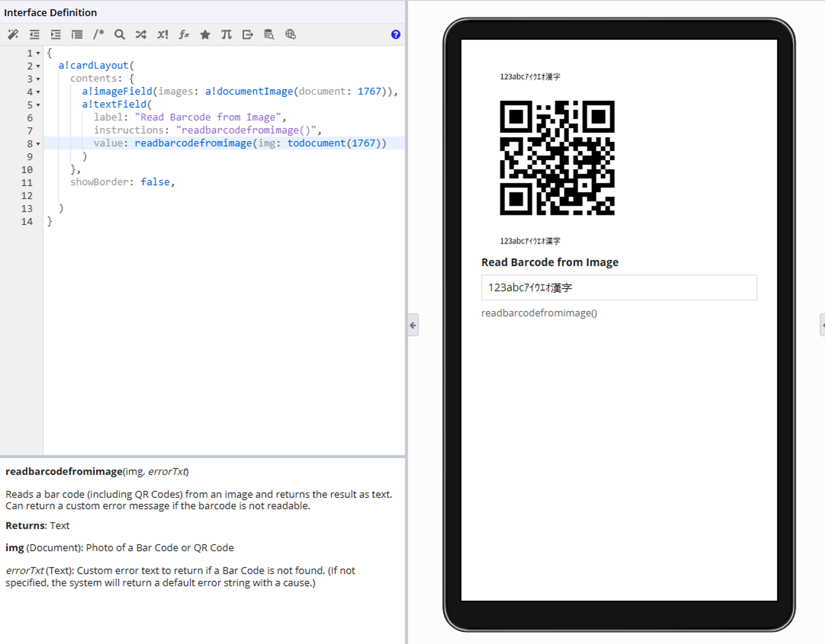Click the Read Barcode from Image text field
The height and width of the screenshot is (644, 825).
coord(619,287)
